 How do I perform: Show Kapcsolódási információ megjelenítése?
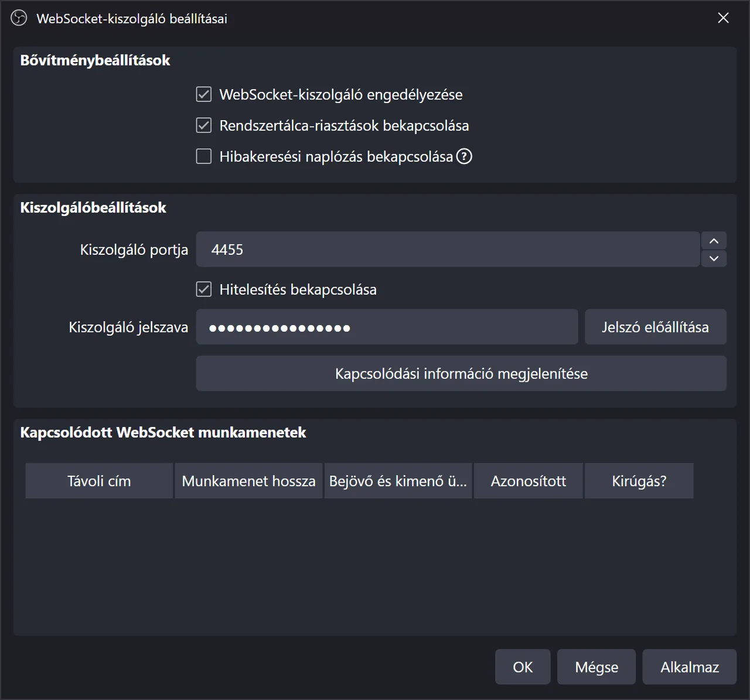point(461,374)
